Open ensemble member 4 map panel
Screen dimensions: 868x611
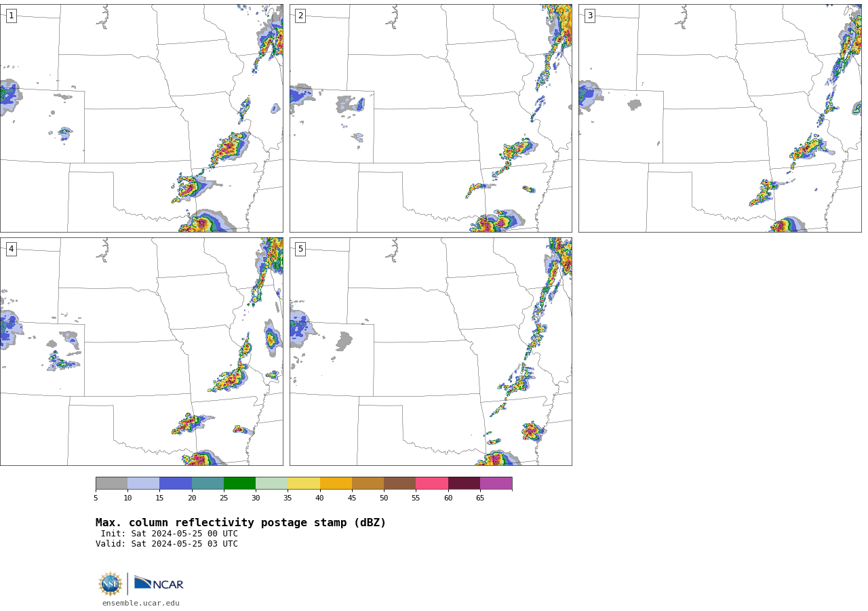coord(141,351)
